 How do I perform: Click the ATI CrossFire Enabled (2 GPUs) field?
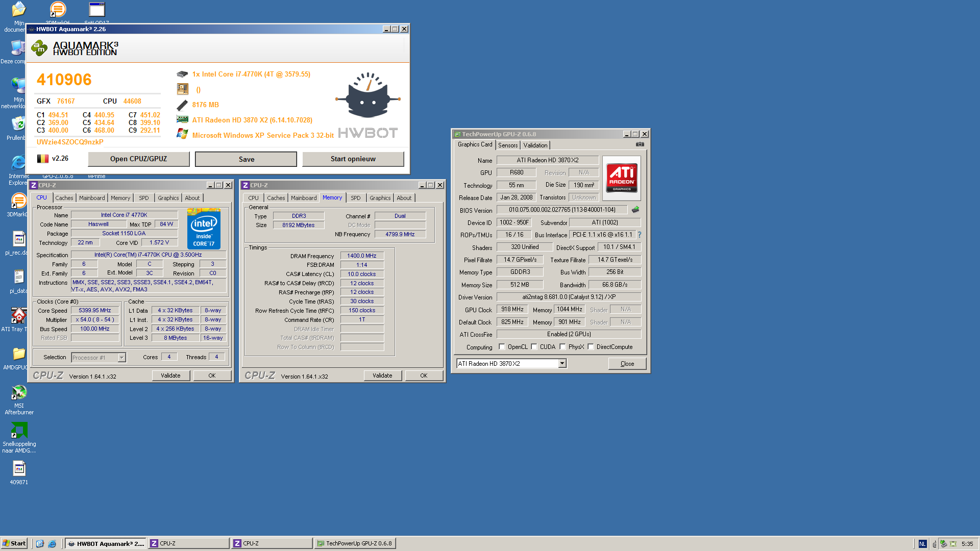click(x=569, y=335)
